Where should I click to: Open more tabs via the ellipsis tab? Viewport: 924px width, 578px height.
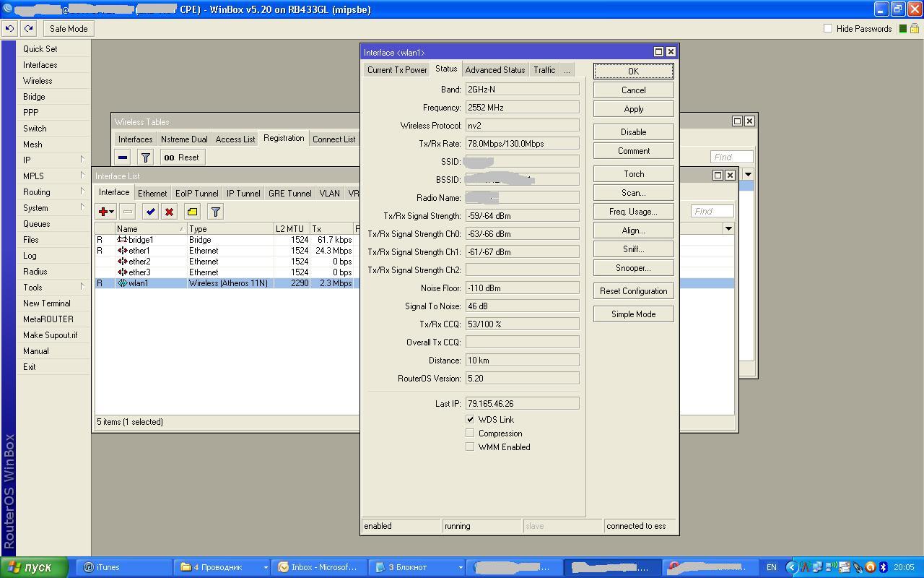click(x=567, y=70)
